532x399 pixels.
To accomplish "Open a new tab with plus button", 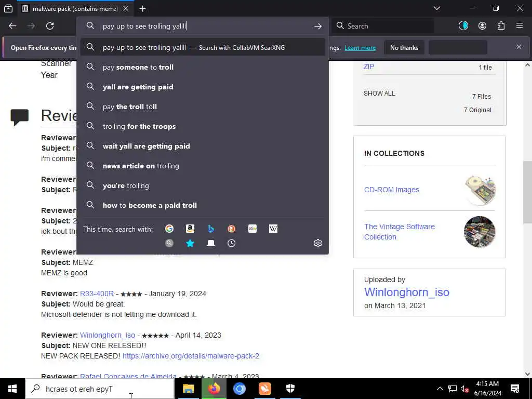I will point(142,8).
